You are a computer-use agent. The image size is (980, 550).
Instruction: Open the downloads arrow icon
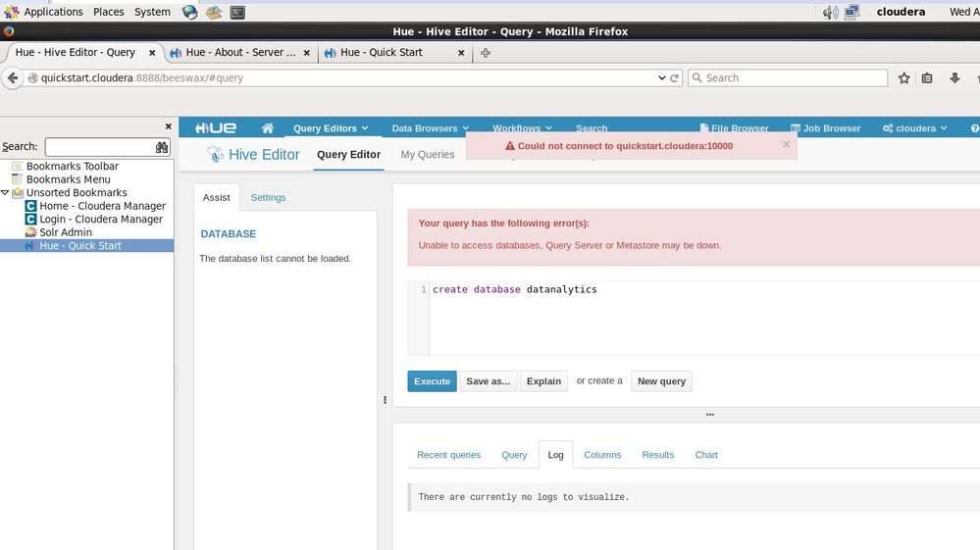[954, 78]
